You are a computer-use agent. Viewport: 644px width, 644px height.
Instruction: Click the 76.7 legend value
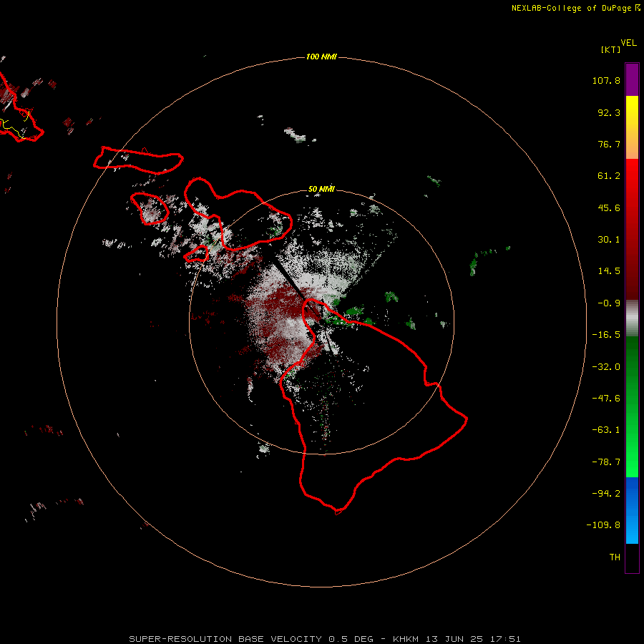[x=609, y=144]
